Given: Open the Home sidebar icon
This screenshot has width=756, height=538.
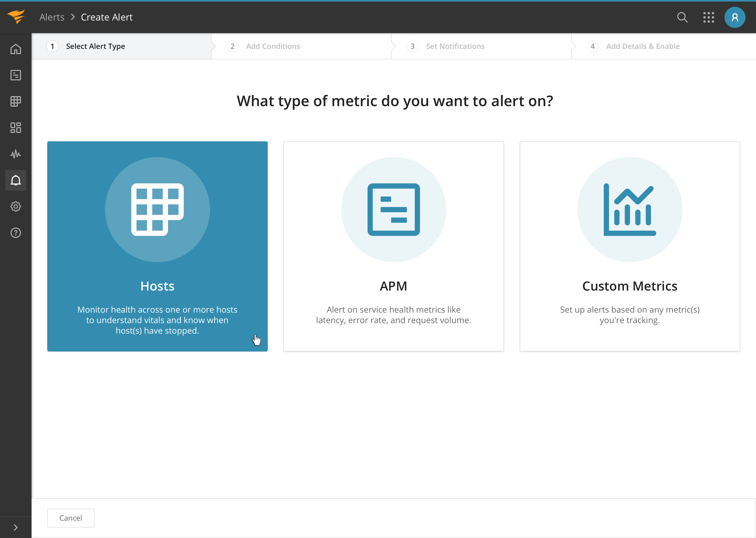Looking at the screenshot, I should click(15, 49).
